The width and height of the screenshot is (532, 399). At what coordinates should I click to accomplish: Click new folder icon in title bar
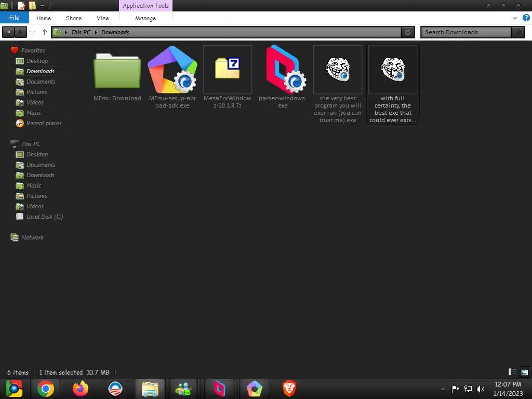[33, 6]
